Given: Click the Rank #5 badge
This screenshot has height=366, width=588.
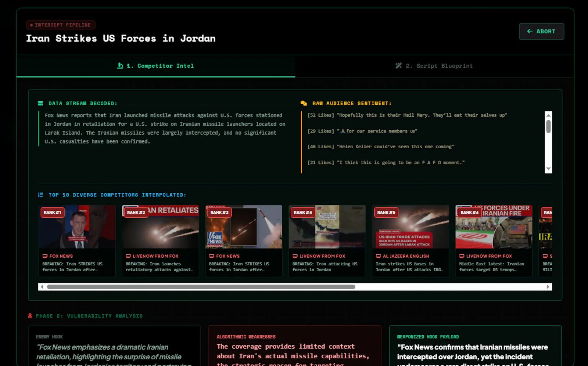Looking at the screenshot, I should (386, 213).
